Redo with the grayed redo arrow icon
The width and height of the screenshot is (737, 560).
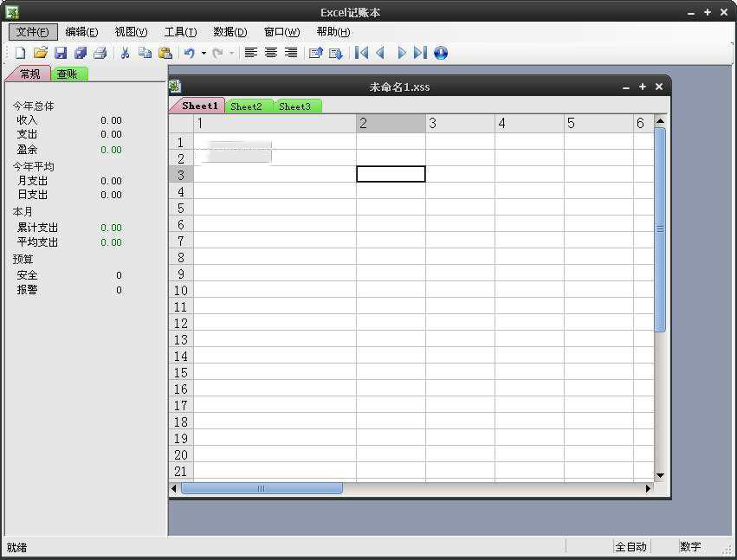(x=217, y=53)
